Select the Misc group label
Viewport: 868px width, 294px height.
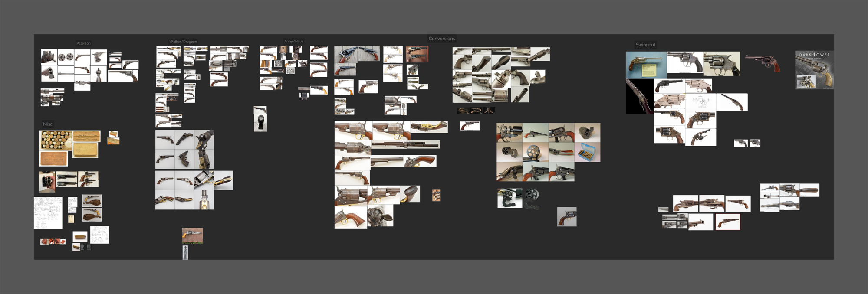click(x=48, y=124)
